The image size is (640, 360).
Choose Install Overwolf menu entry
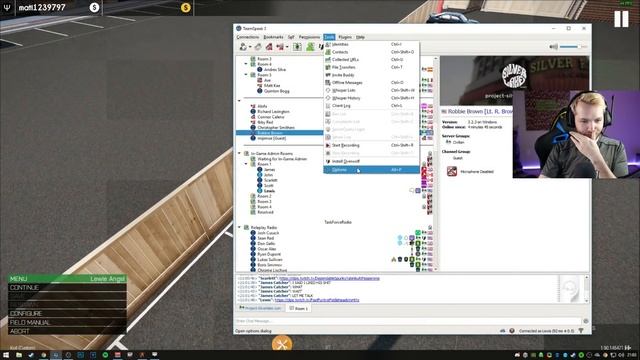[371, 161]
